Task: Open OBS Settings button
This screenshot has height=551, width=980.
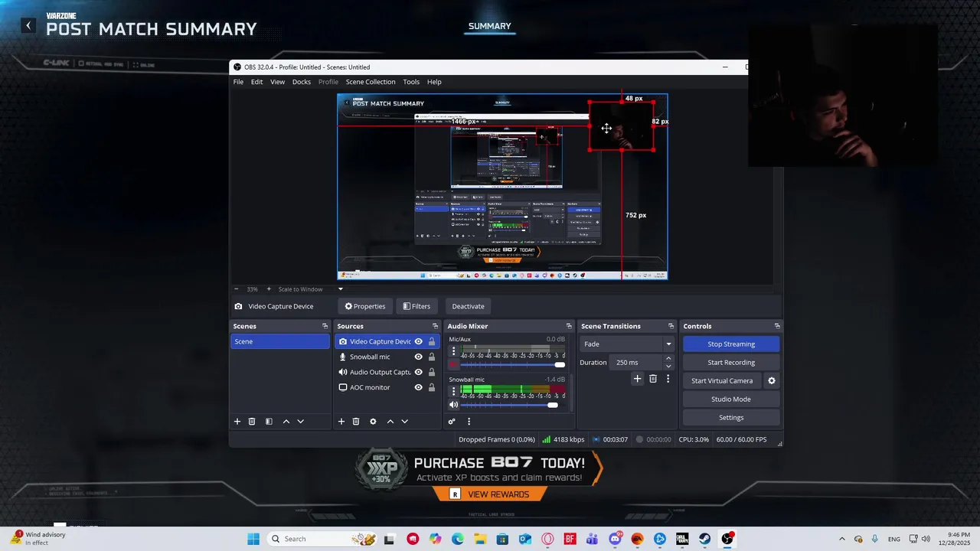Action: pos(731,418)
